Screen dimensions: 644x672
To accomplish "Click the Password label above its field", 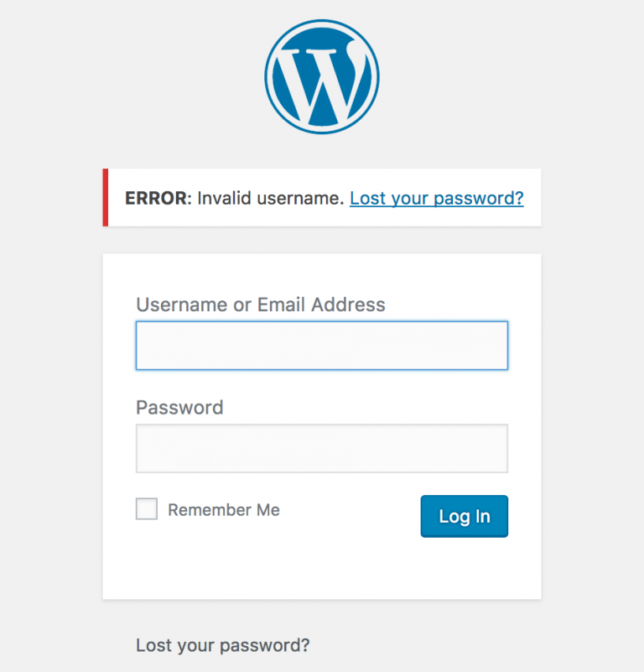I will [x=179, y=407].
